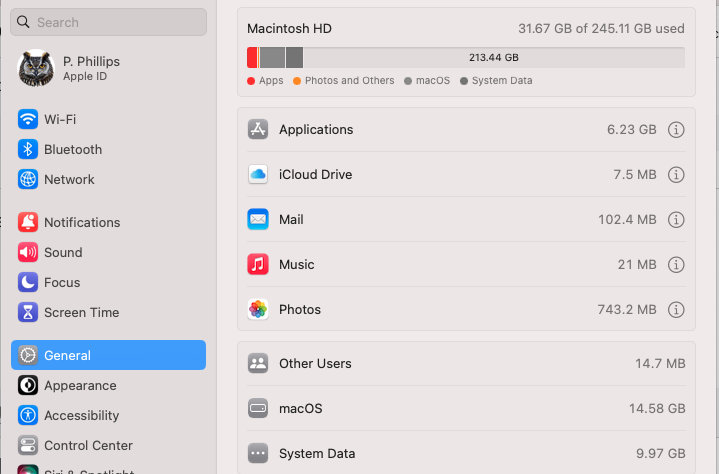Select Wi-Fi label in sidebar
This screenshot has width=719, height=474.
60,119
